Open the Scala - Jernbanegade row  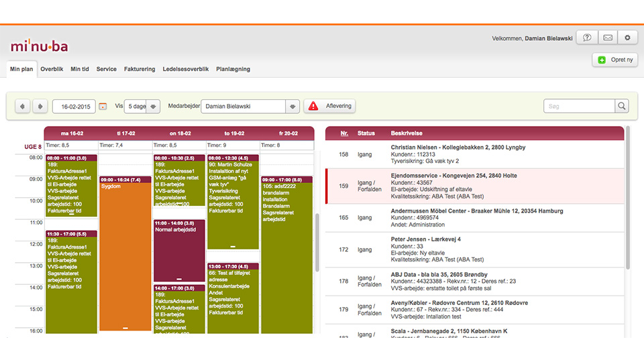(475, 332)
